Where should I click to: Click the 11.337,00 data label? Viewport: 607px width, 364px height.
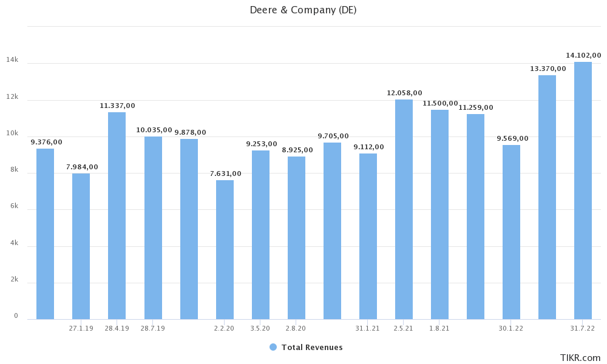117,106
